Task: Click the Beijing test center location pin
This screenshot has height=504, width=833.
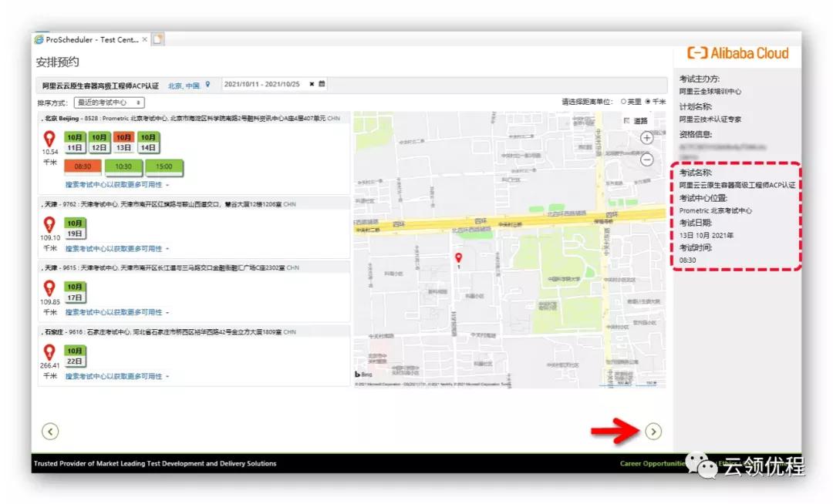Action: tap(49, 139)
